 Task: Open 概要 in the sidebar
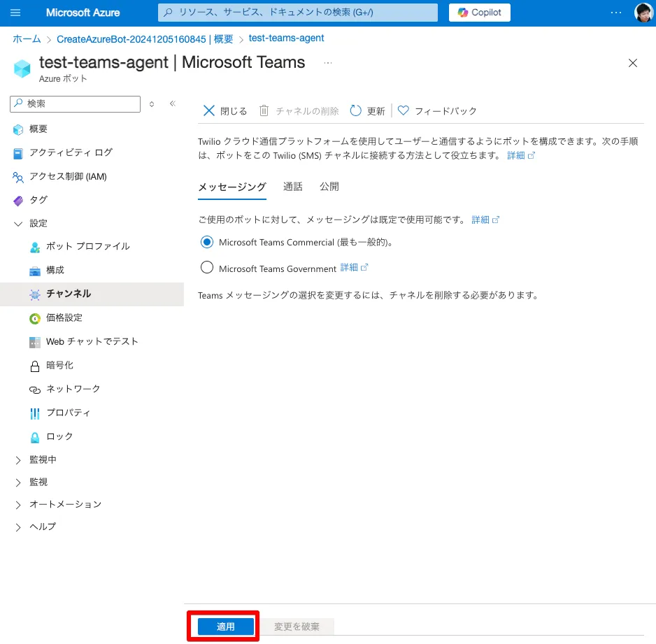pos(38,129)
